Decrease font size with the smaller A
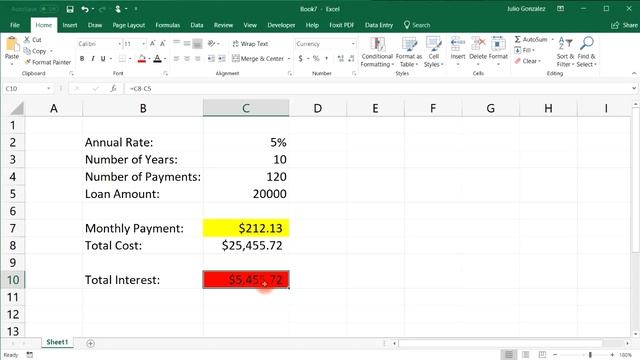640x360 pixels. coord(163,43)
